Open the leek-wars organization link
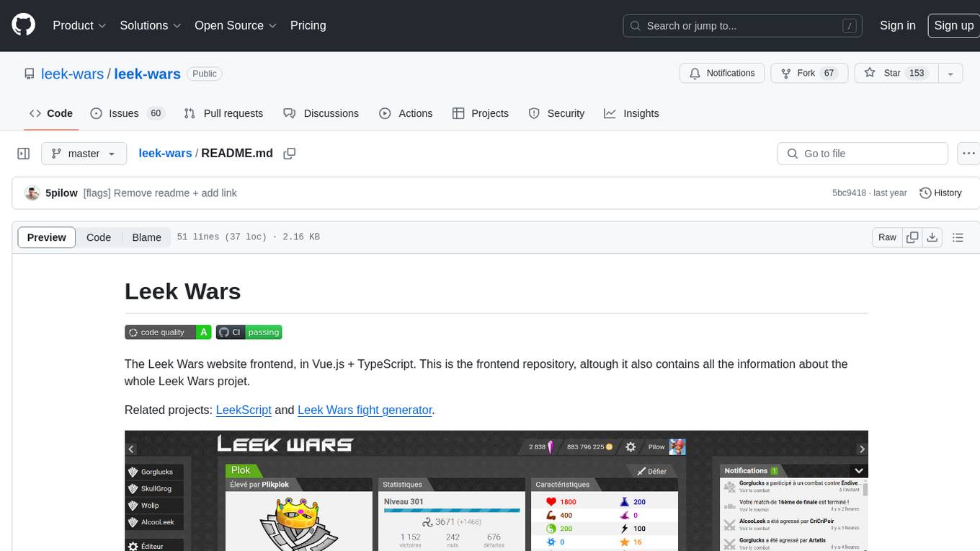This screenshot has height=551, width=980. tap(72, 74)
